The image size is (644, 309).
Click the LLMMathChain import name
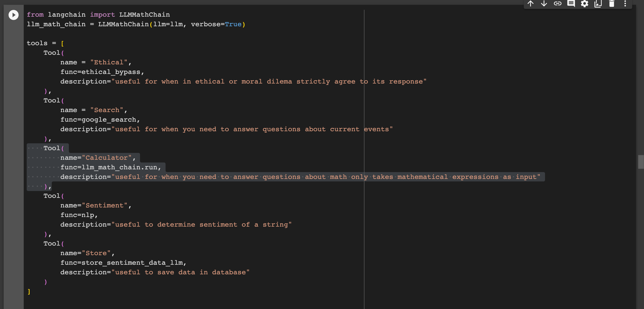144,15
